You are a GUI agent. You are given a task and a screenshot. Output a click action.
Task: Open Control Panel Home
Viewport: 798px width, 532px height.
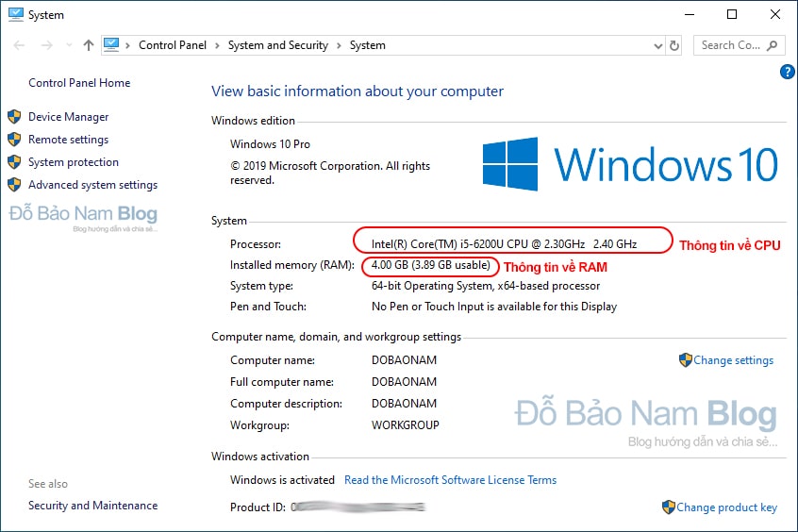[79, 83]
